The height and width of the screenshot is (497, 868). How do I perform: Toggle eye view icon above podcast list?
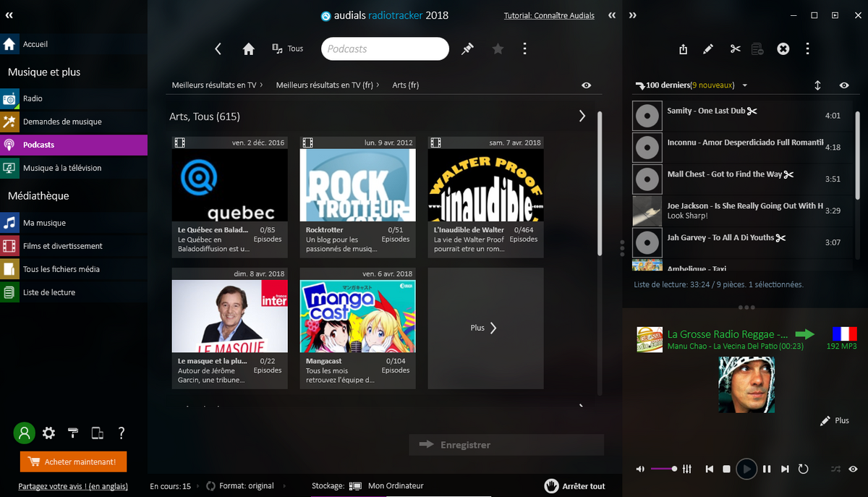click(586, 85)
